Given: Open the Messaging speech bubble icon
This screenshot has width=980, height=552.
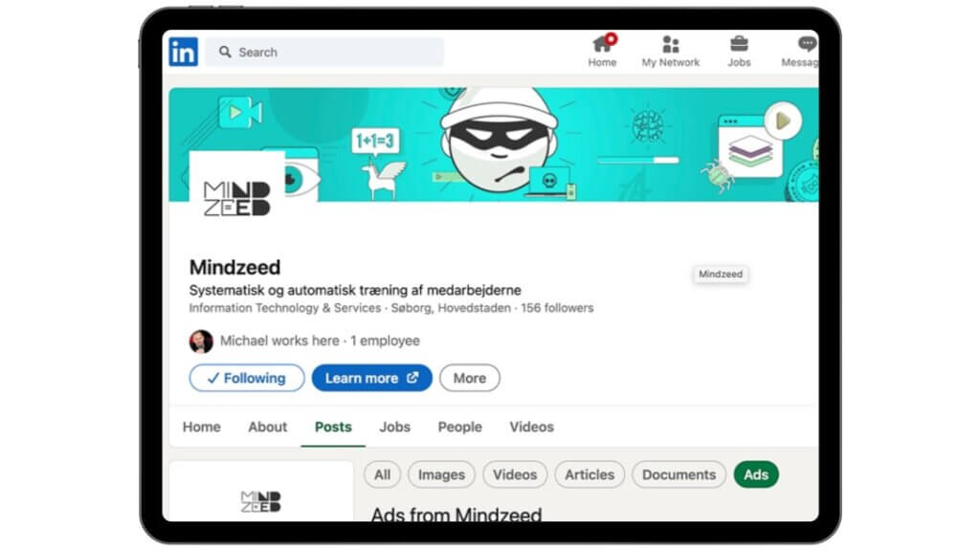Looking at the screenshot, I should pos(807,44).
